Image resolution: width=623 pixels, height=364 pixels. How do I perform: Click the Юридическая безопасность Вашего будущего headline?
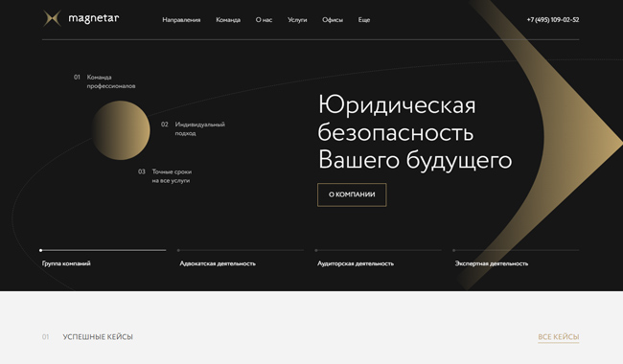(x=415, y=132)
